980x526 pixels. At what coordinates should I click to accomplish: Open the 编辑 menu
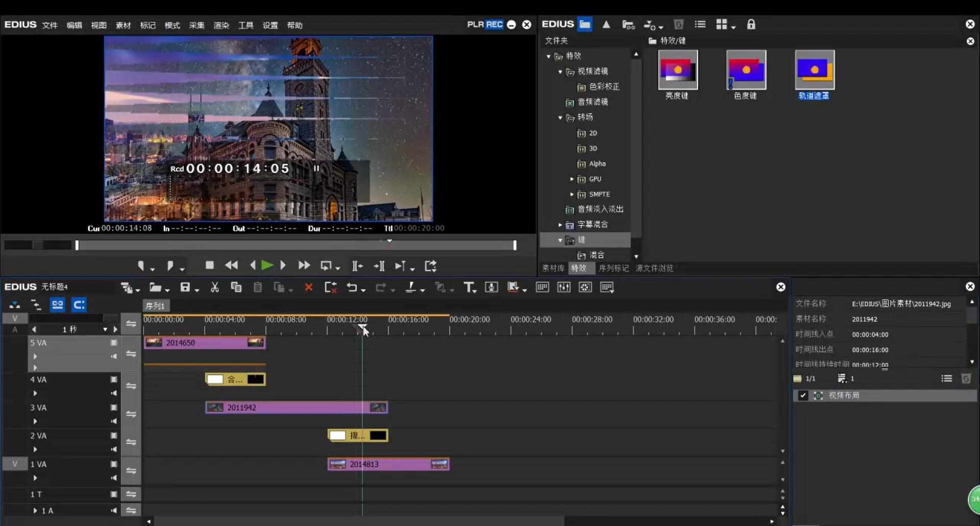click(75, 25)
